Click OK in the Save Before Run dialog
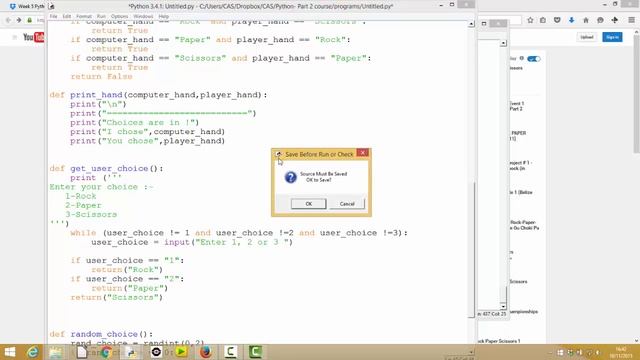Screen dimensions: 640x360 tap(308, 204)
